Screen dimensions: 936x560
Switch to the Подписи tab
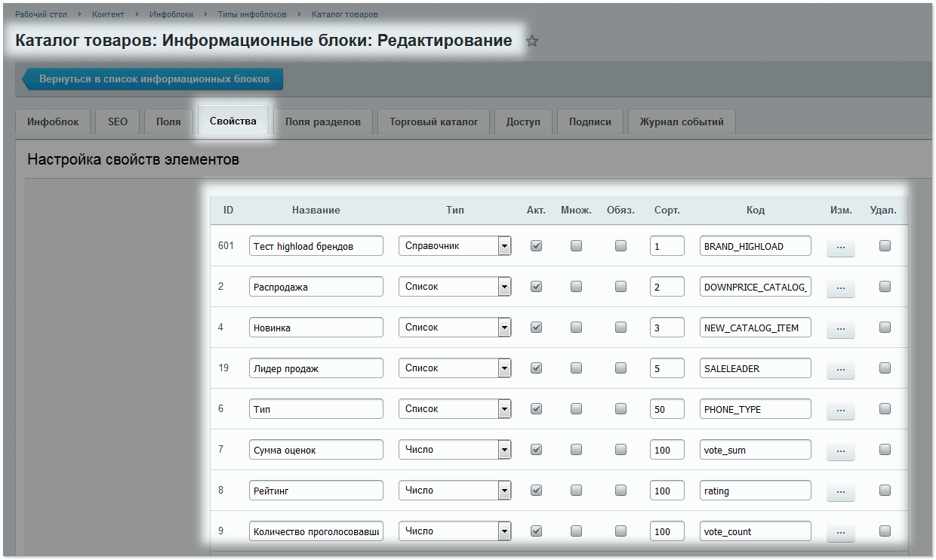[x=590, y=122]
